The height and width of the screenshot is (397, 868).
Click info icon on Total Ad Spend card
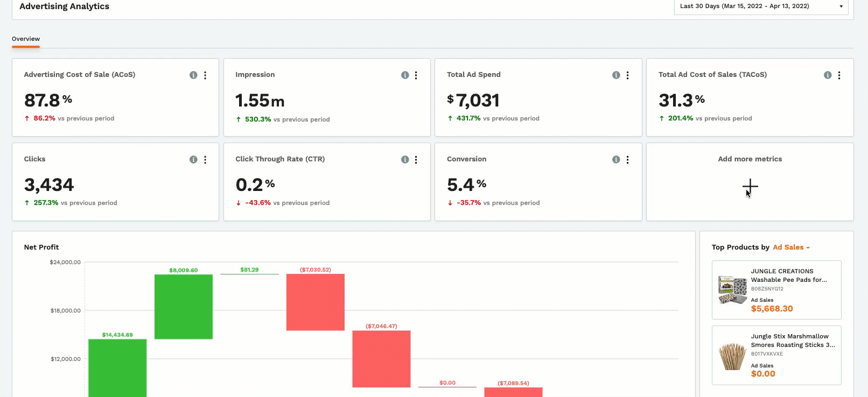616,75
